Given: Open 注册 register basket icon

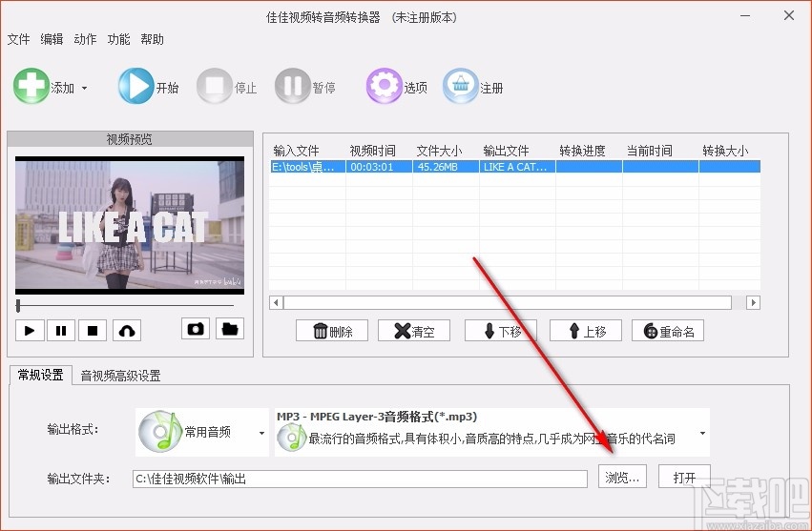Looking at the screenshot, I should click(x=460, y=86).
